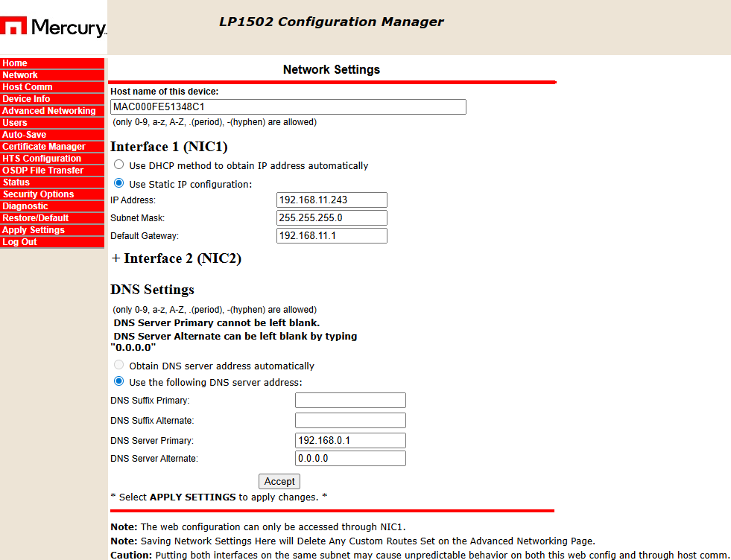Open HTS Configuration
The width and height of the screenshot is (731, 560).
pos(51,159)
